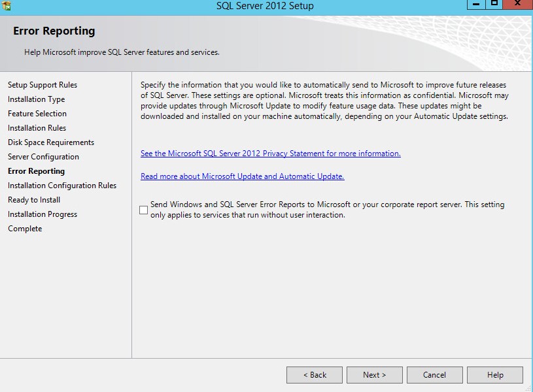Select the Installation Rules step
The height and width of the screenshot is (392, 533).
[x=37, y=128]
